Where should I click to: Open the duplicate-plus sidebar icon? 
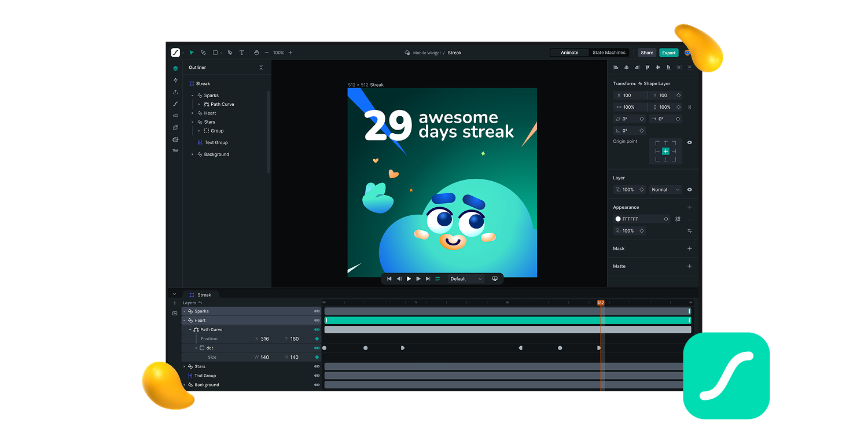[175, 127]
